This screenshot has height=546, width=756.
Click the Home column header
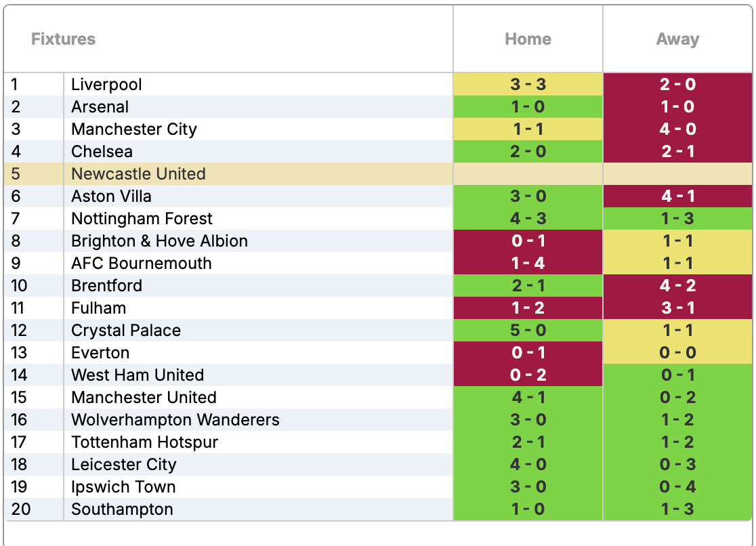coord(528,39)
